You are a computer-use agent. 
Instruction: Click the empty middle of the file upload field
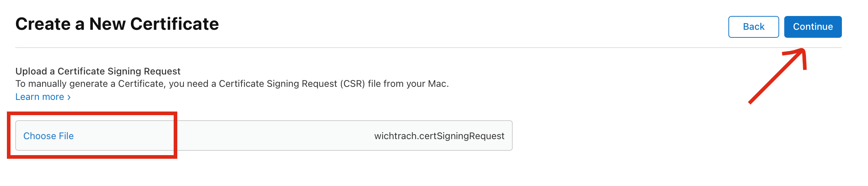[x=272, y=136]
